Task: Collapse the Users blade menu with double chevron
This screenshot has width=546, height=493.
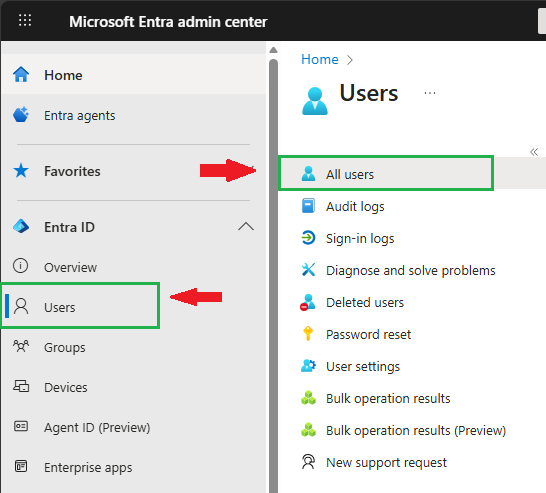Action: point(534,151)
